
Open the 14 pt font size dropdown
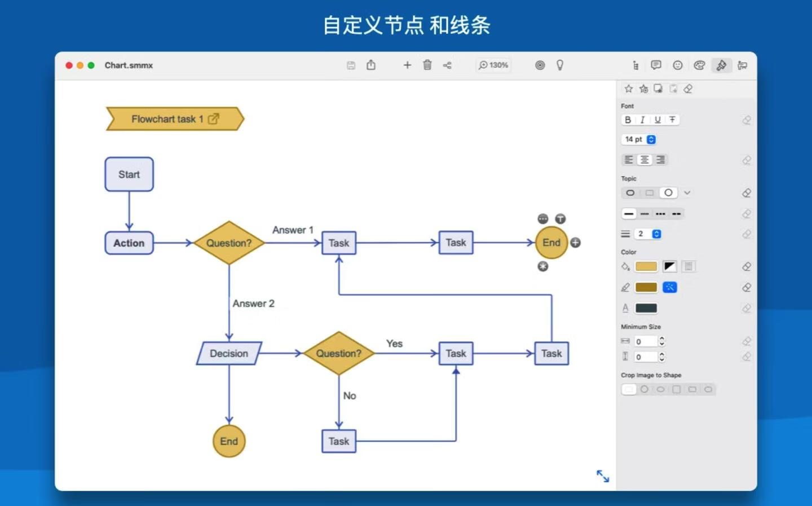click(639, 139)
